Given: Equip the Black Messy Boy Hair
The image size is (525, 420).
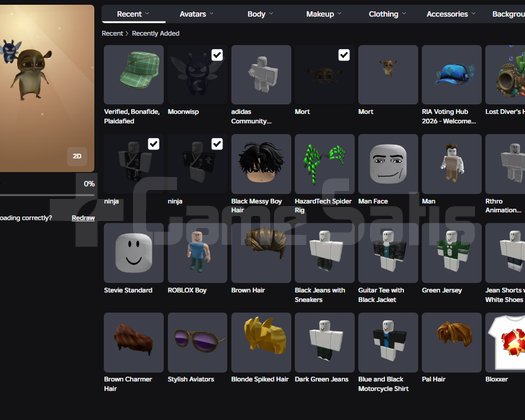Looking at the screenshot, I should [261, 164].
